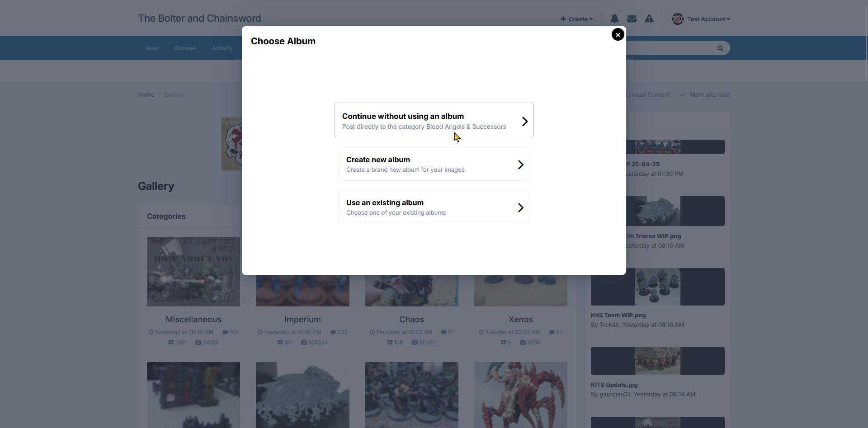
Task: Click chevron arrow beside Create new album
Action: [520, 165]
